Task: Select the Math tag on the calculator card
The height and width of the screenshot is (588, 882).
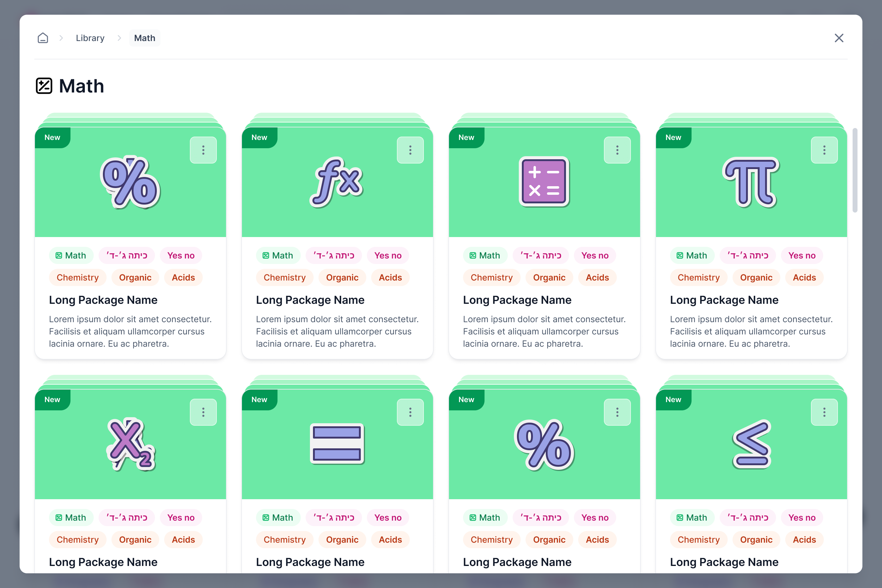Action: coord(485,255)
